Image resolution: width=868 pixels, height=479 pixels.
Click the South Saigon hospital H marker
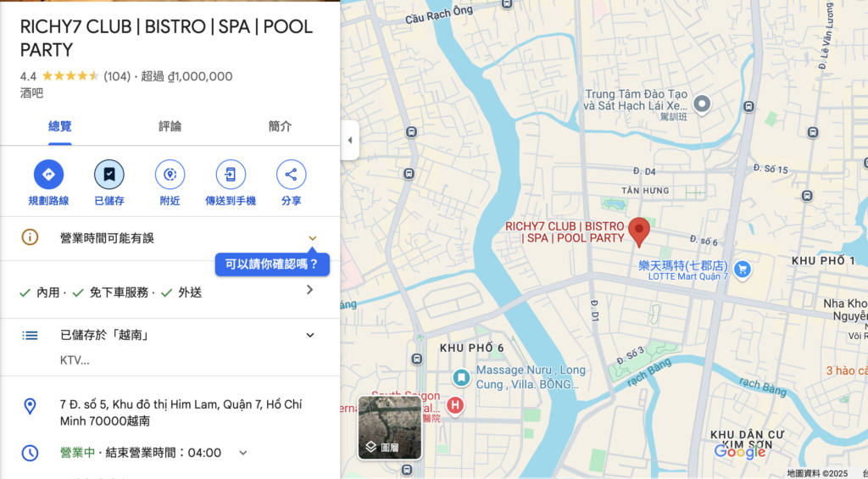[455, 405]
